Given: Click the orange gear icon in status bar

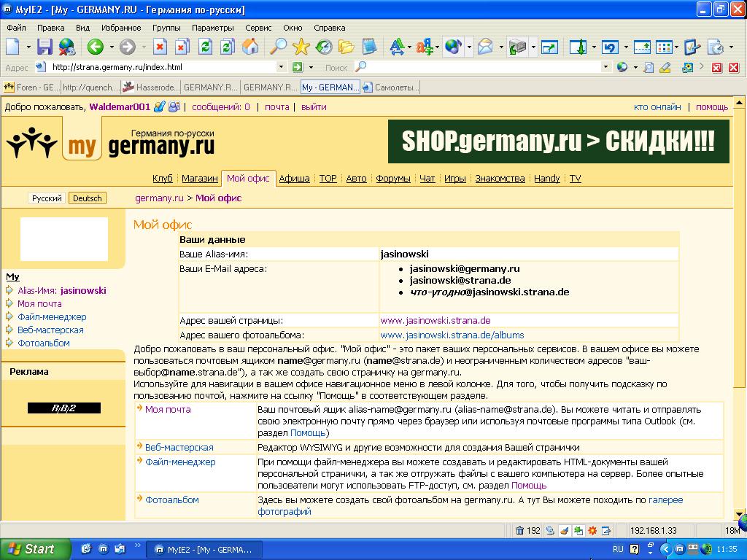Looking at the screenshot, I should pyautogui.click(x=592, y=531).
